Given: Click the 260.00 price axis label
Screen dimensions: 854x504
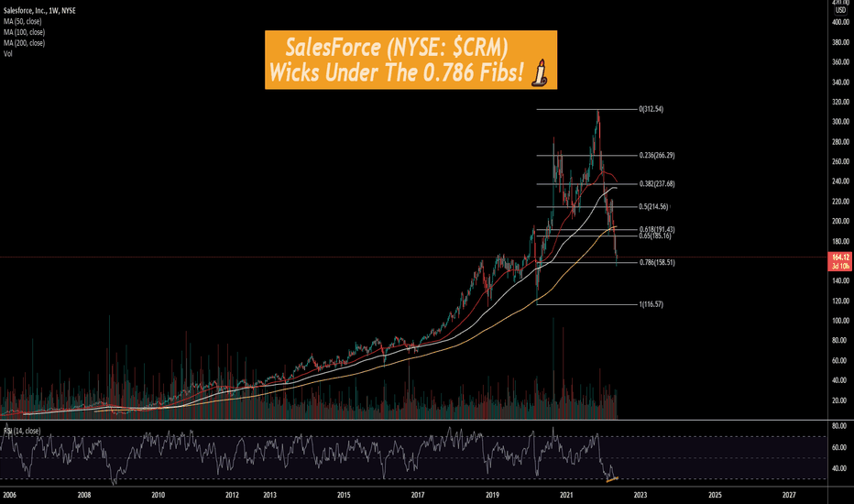Looking at the screenshot, I should pos(840,161).
